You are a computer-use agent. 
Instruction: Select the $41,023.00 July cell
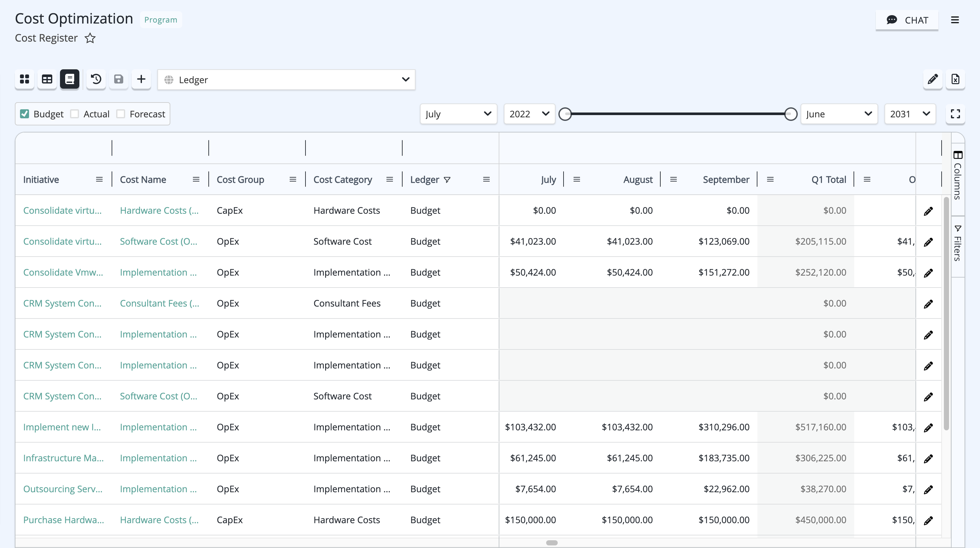coord(533,241)
